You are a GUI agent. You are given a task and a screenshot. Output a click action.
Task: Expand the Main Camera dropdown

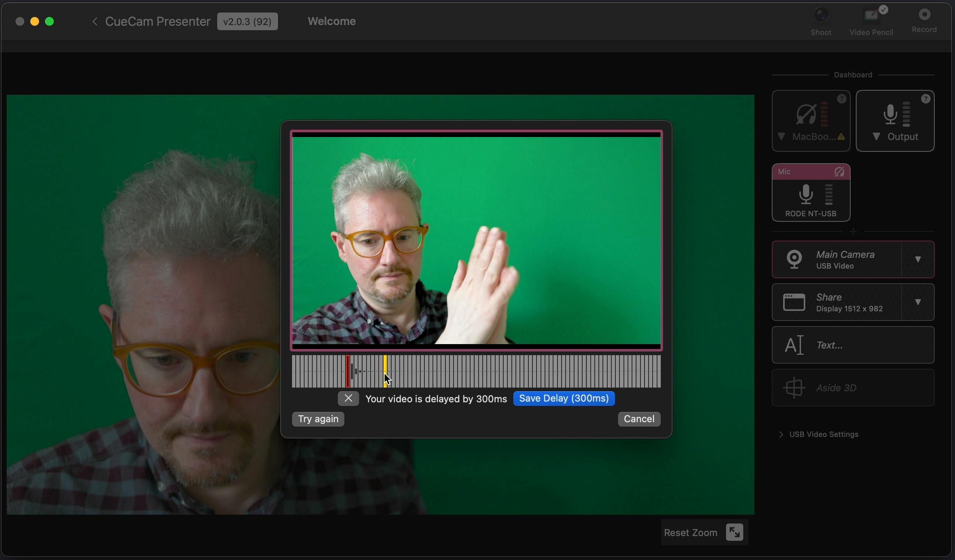tap(919, 259)
